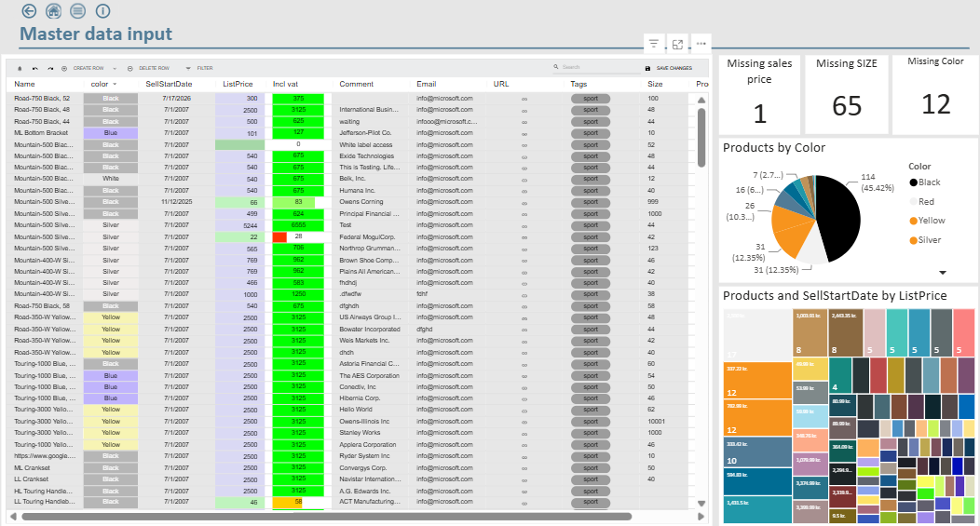The width and height of the screenshot is (980, 526).
Task: Sort by the ListPrice column header
Action: 238,84
